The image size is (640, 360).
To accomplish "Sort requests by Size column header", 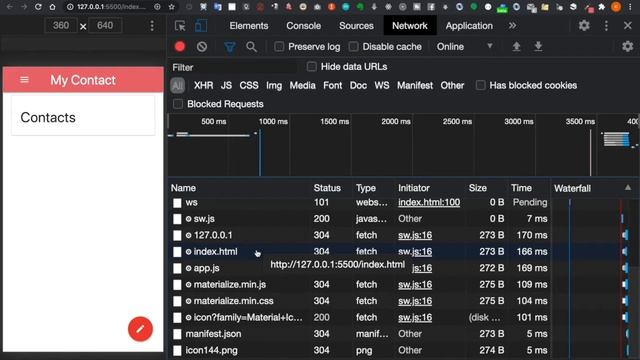I will 478,188.
